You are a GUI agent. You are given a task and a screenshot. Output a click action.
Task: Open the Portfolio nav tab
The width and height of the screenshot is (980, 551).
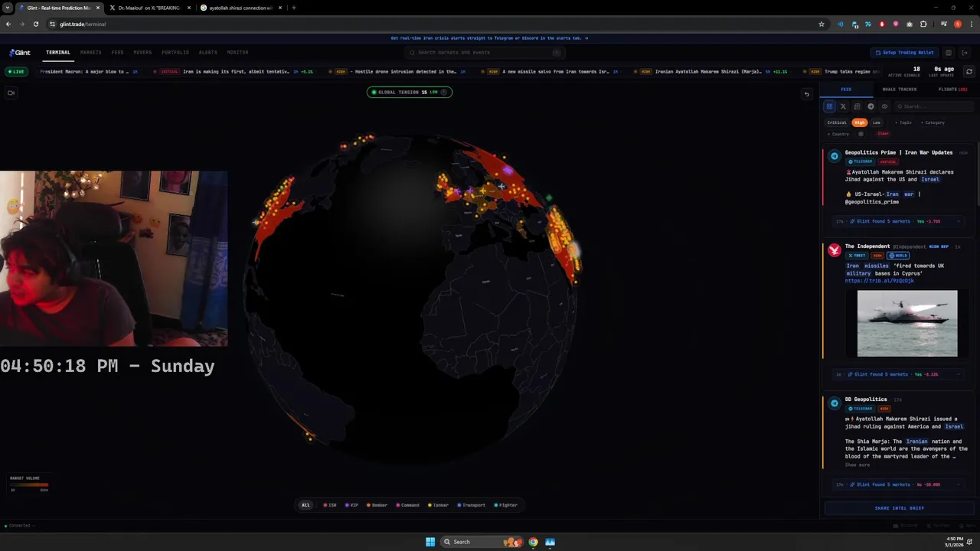tap(175, 53)
